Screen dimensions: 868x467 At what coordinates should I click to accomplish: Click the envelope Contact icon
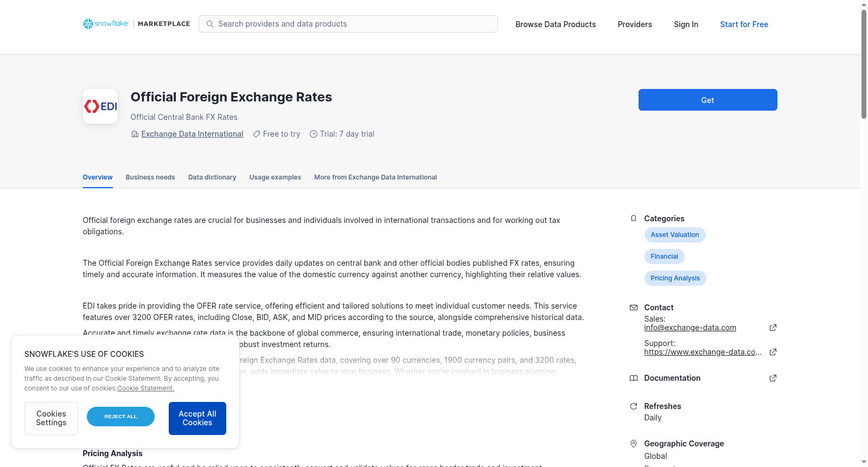tap(633, 308)
